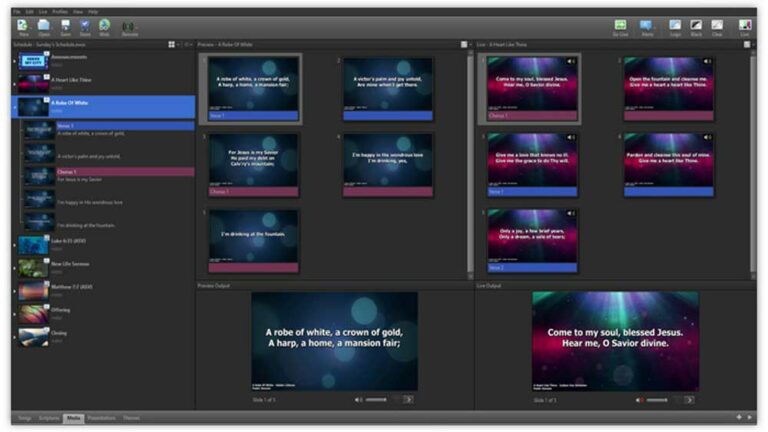Select 'Chorus 1' row in schedule

point(109,176)
